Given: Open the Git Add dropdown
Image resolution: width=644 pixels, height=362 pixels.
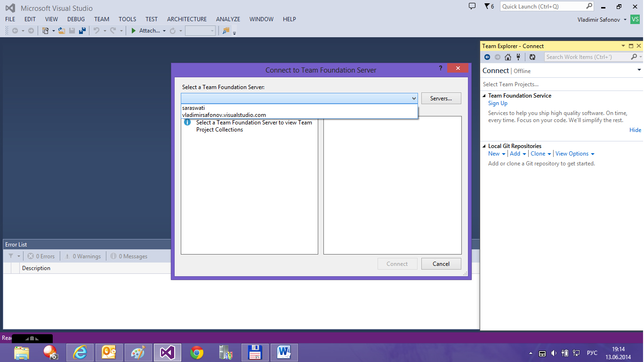Looking at the screenshot, I should (x=518, y=154).
